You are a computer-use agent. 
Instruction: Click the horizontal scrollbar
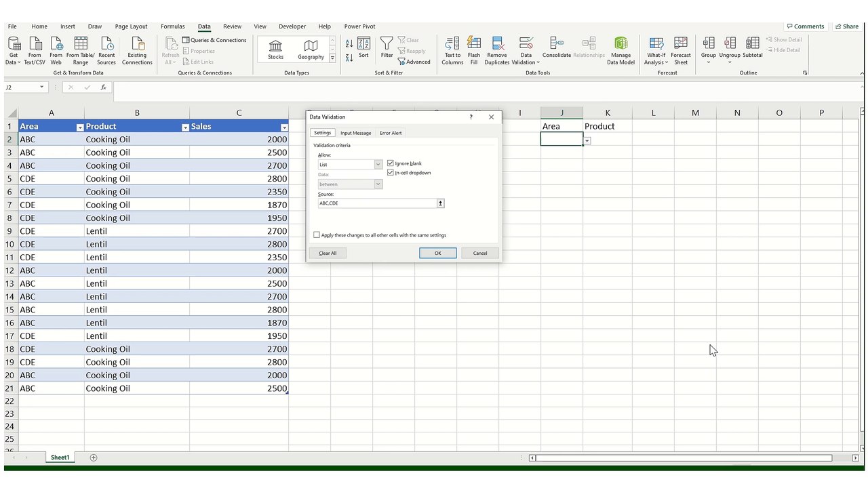685,458
